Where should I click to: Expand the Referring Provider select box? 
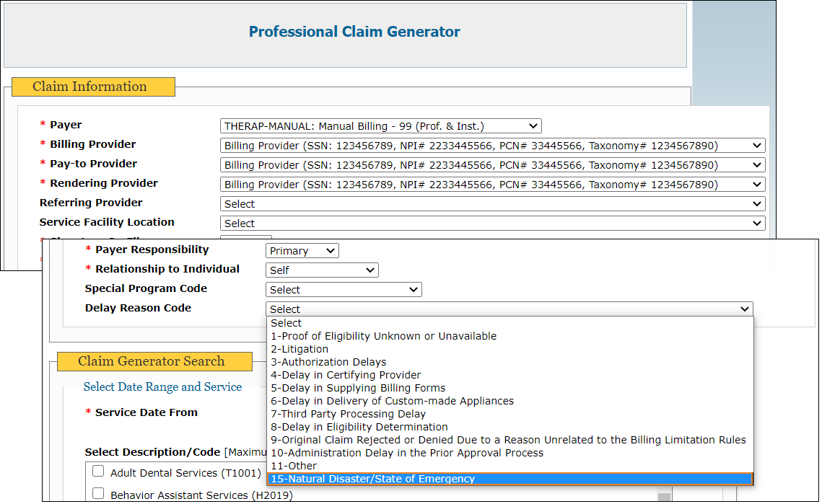[492, 204]
